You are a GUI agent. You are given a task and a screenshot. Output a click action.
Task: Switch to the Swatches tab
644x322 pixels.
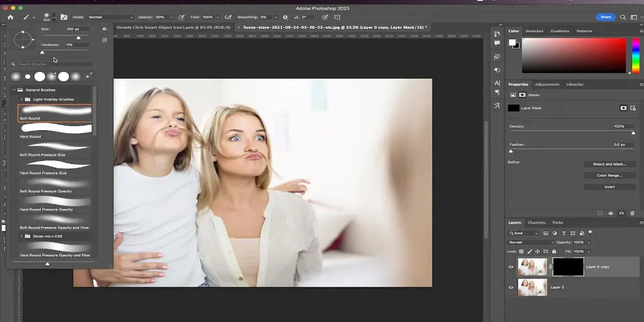(534, 31)
